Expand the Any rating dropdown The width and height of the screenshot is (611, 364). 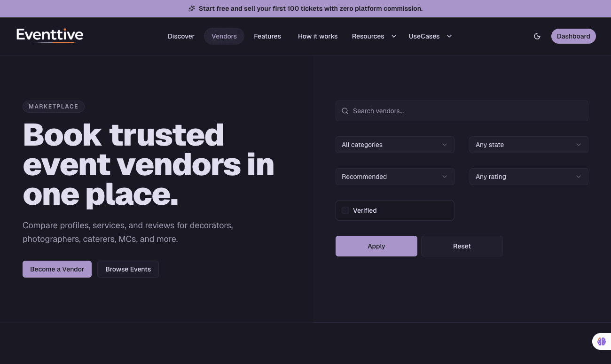529,177
